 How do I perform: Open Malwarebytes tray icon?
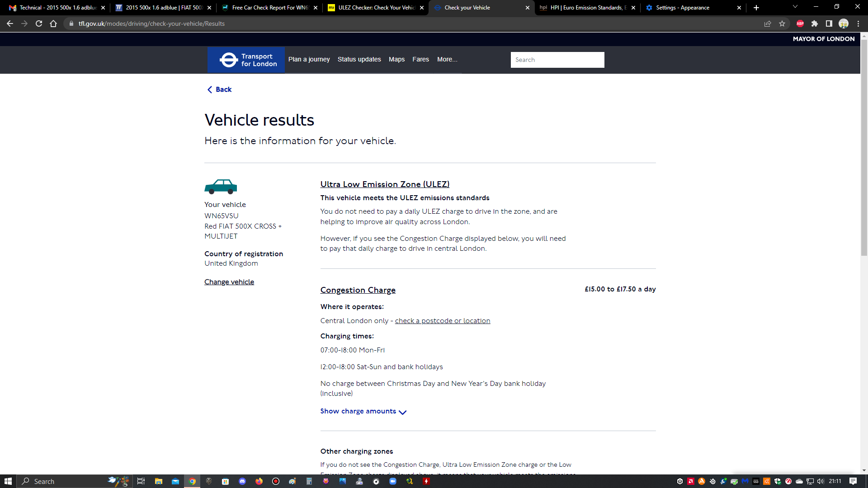pyautogui.click(x=745, y=481)
